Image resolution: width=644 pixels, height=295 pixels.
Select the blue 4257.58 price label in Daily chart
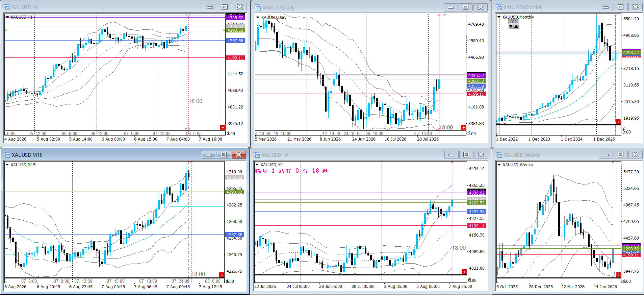476,87
